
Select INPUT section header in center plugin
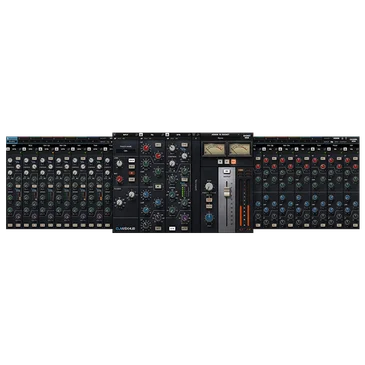(x=125, y=135)
